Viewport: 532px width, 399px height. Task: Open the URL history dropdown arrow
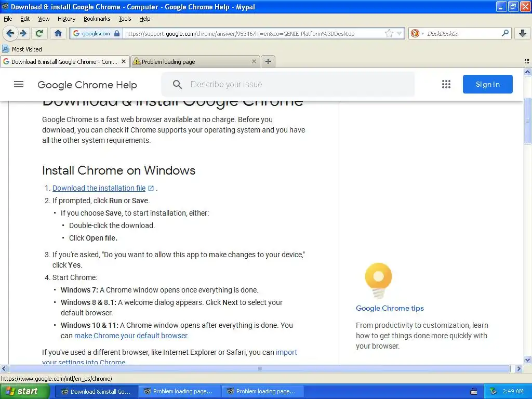coord(400,33)
